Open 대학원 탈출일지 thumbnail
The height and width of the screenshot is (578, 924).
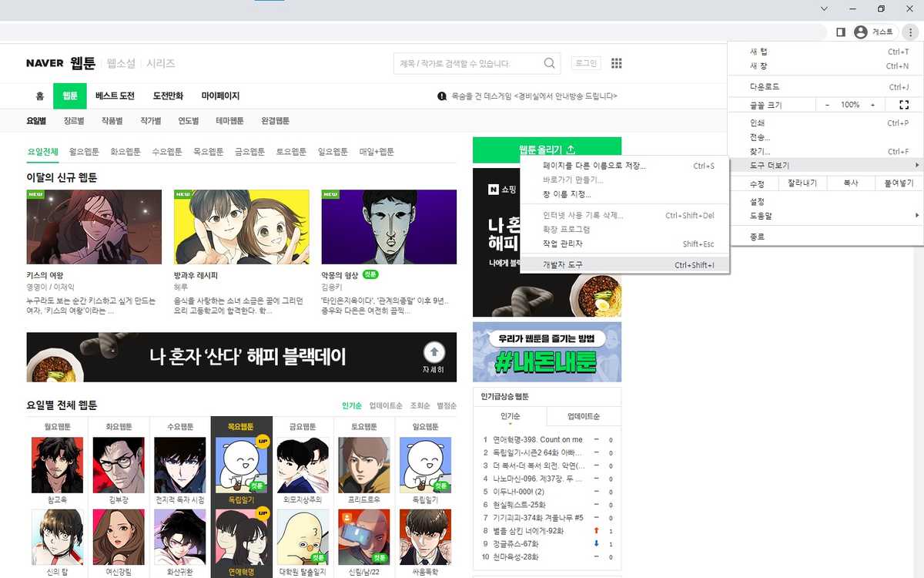point(303,537)
